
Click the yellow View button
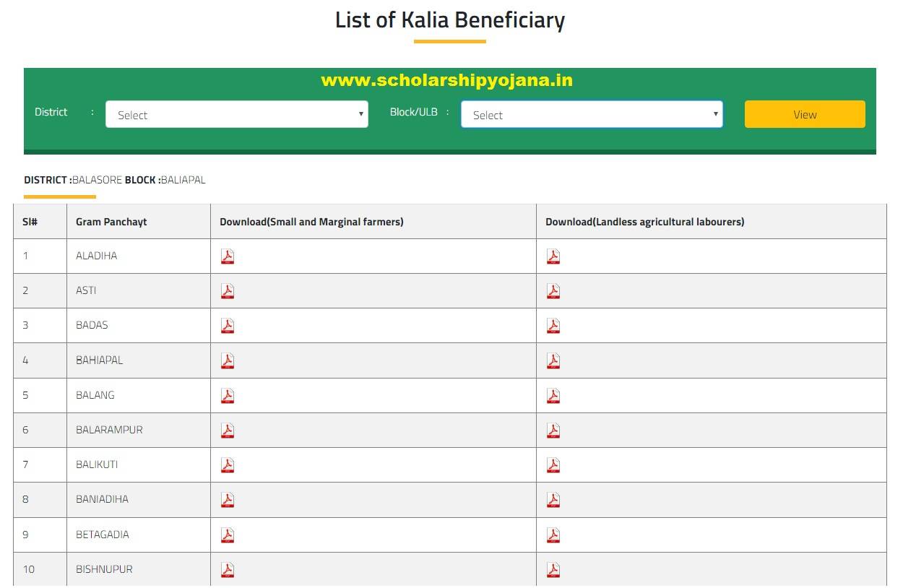tap(805, 114)
